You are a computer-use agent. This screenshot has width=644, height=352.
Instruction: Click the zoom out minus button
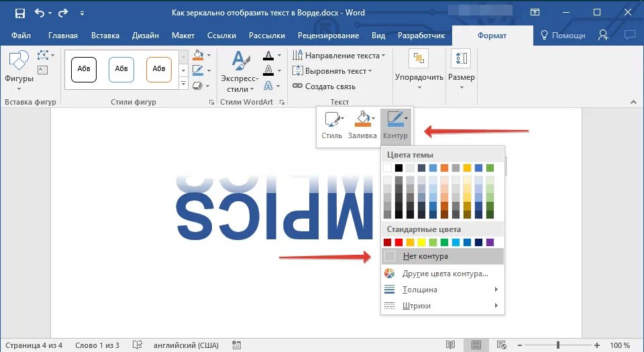[520, 345]
